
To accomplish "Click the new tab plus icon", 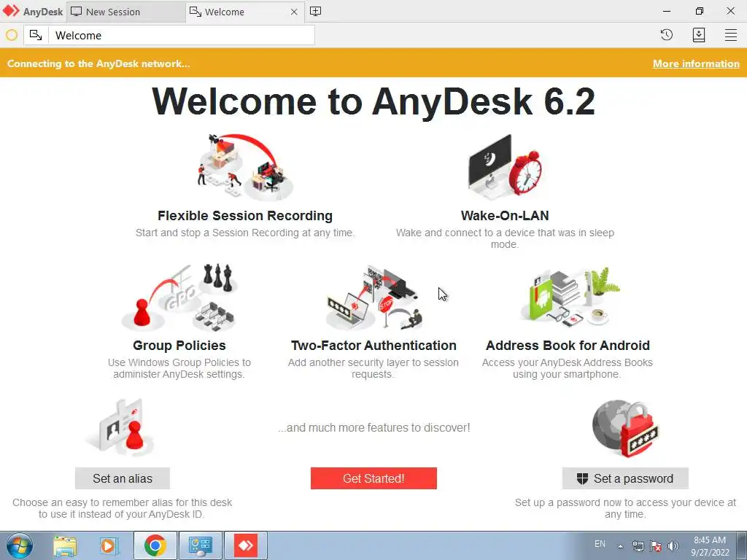I will click(315, 12).
